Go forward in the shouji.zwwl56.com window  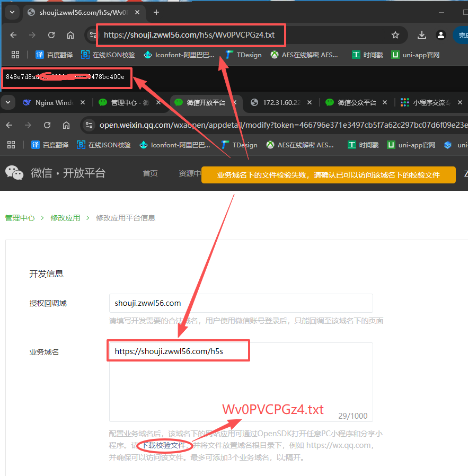click(x=32, y=35)
